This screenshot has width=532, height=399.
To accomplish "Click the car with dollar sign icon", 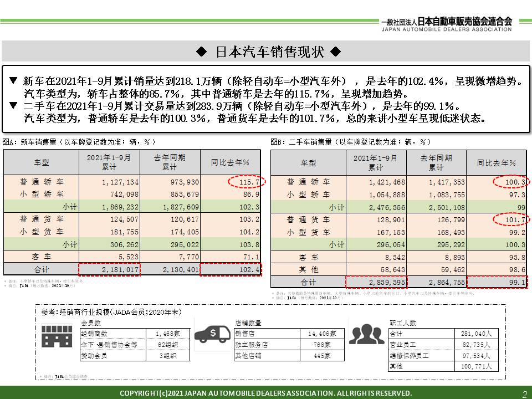I will tap(214, 334).
